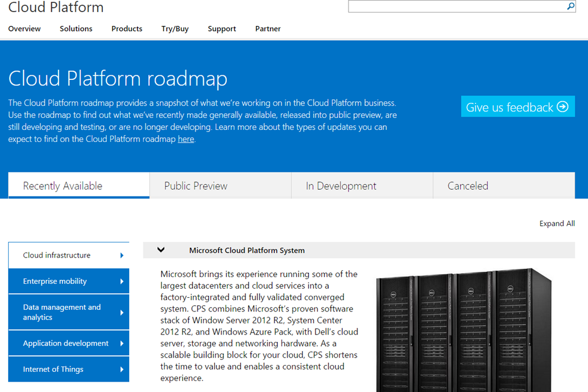The width and height of the screenshot is (588, 392).
Task: Click Support in the navigation bar
Action: point(222,28)
